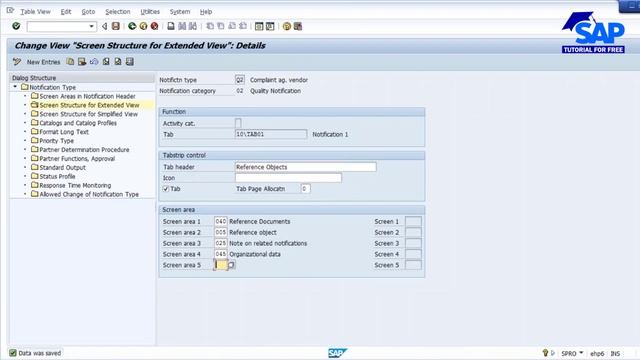Click the Display/Change pencil icon
Image resolution: width=640 pixels, height=360 pixels.
pyautogui.click(x=17, y=62)
